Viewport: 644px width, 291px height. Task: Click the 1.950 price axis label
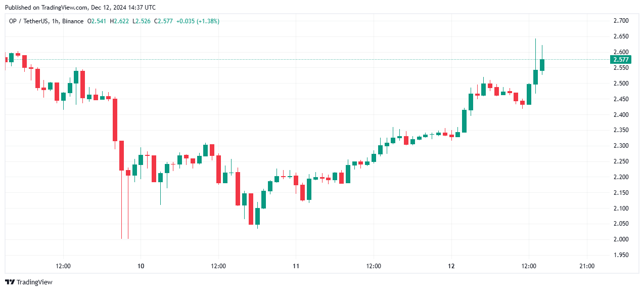[x=620, y=255]
